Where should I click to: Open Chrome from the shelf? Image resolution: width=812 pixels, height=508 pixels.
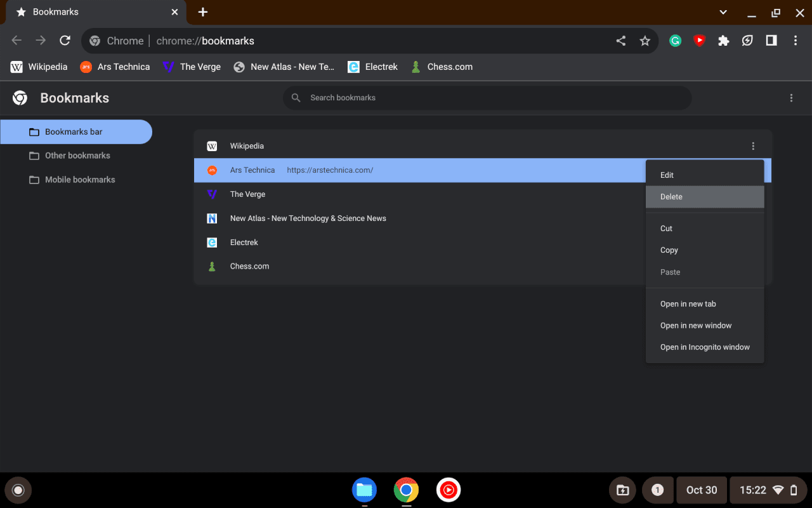[406, 490]
